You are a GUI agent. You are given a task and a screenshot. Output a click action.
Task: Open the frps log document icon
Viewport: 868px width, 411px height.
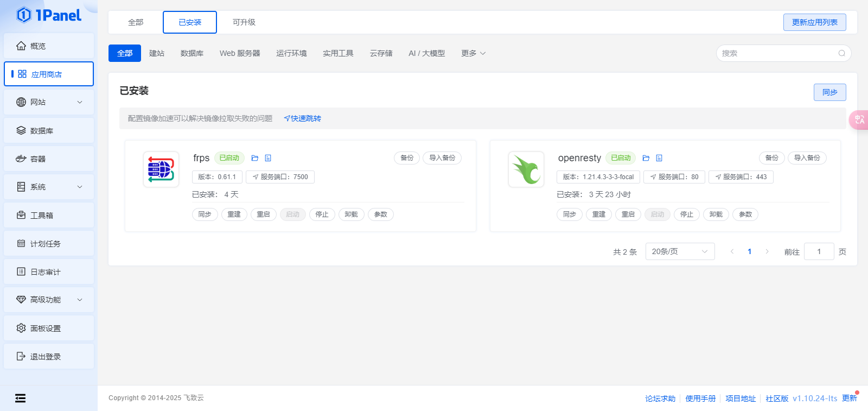[x=268, y=158]
